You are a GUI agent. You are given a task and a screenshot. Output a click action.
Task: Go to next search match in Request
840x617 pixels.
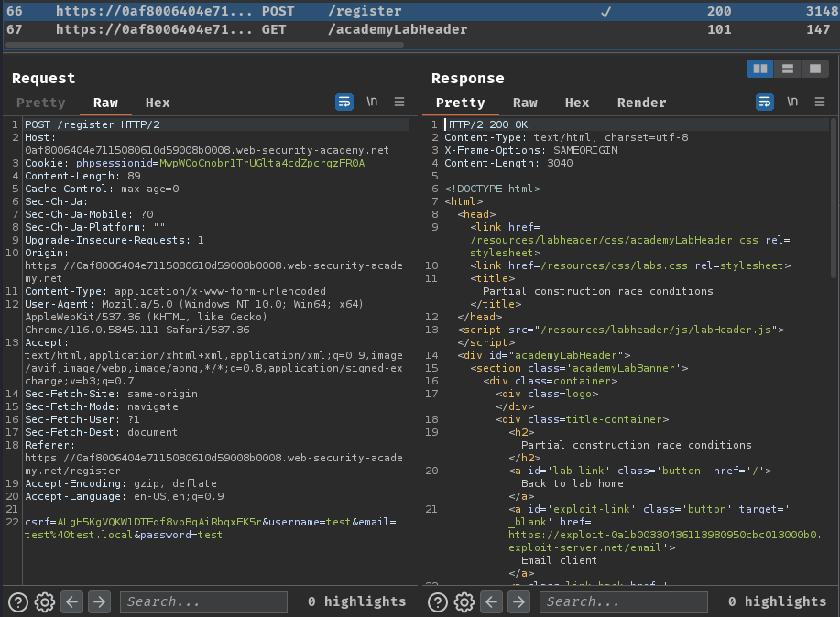pyautogui.click(x=99, y=602)
